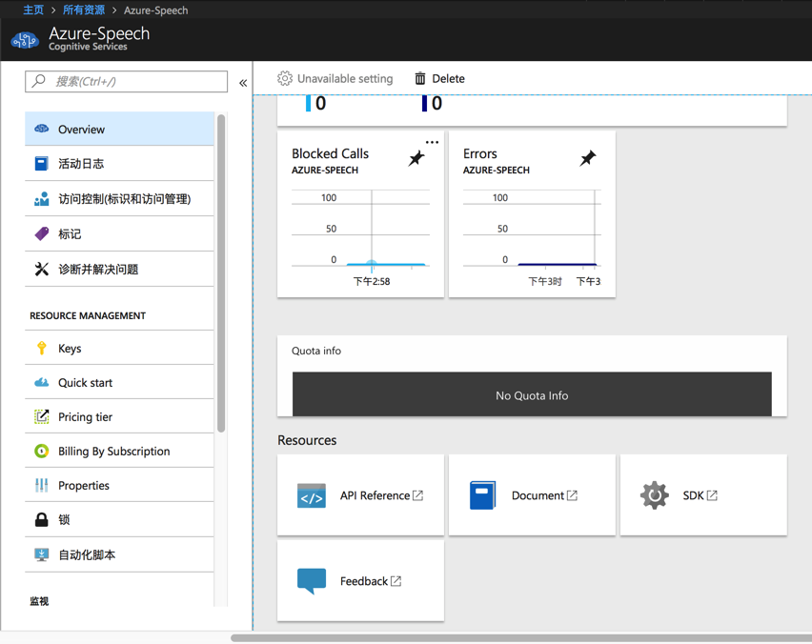Click the Delete button label

tap(449, 79)
